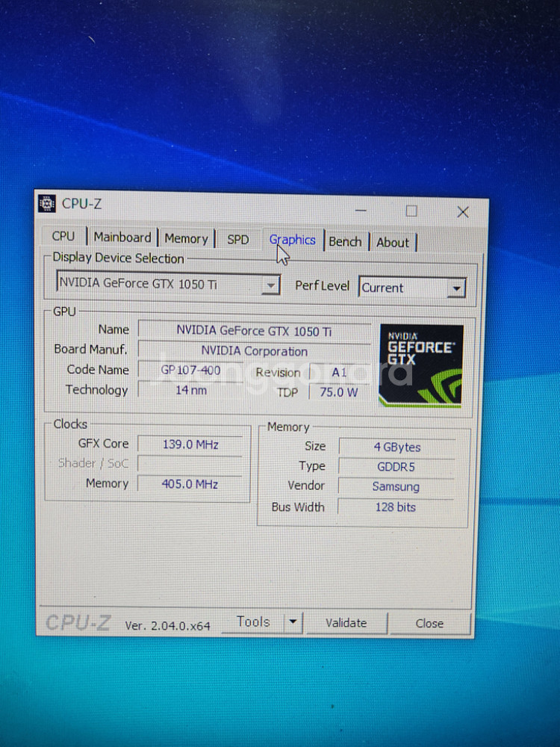Select the Memory tab

coord(186,239)
